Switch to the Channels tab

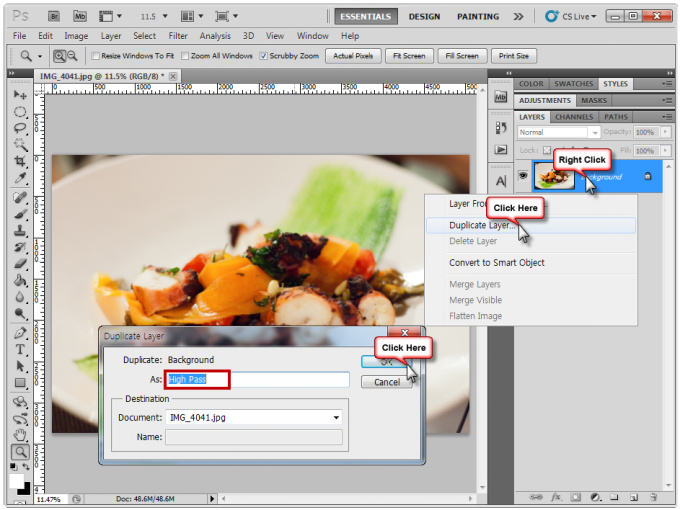[x=574, y=117]
